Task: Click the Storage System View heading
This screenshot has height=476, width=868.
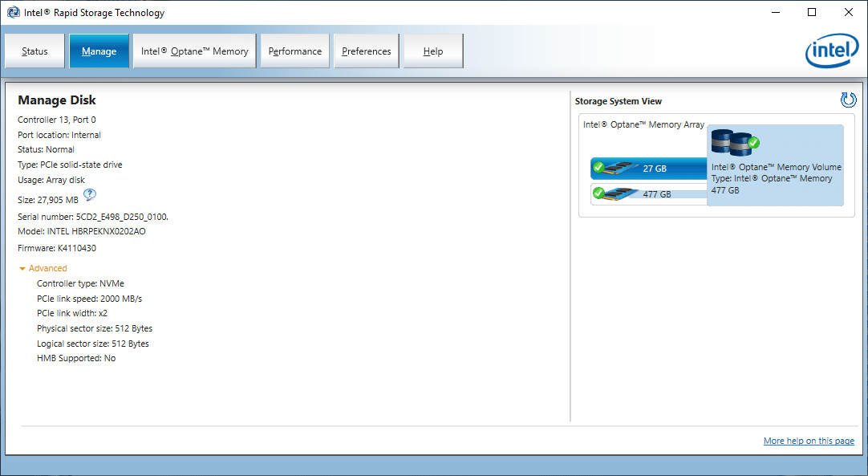Action: [x=619, y=101]
